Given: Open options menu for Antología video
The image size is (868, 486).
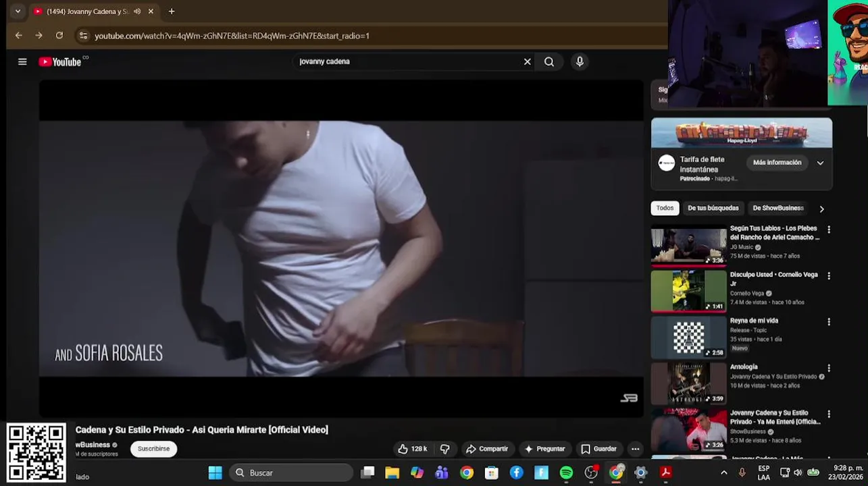Looking at the screenshot, I should 829,369.
